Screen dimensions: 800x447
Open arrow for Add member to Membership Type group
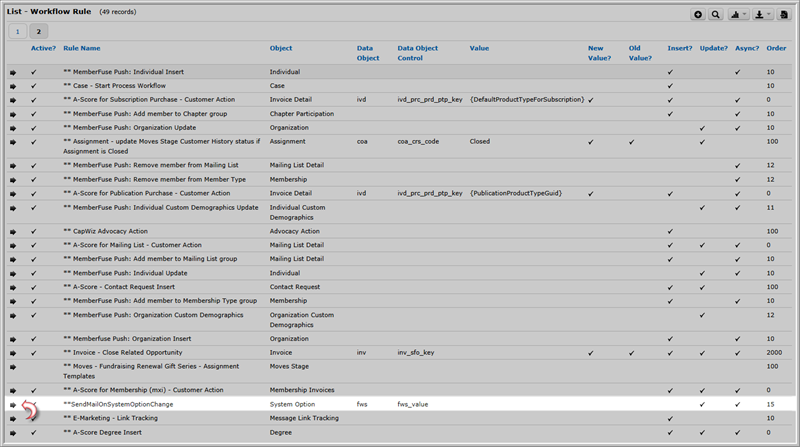pyautogui.click(x=13, y=301)
